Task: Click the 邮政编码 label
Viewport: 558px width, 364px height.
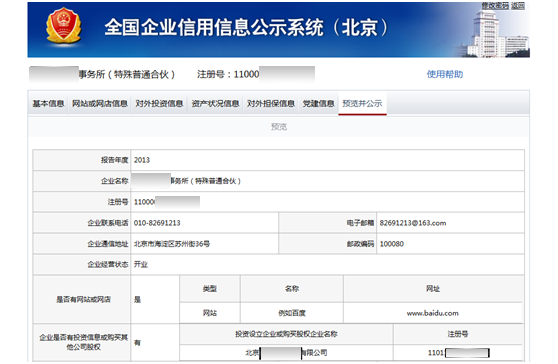Action: (360, 244)
